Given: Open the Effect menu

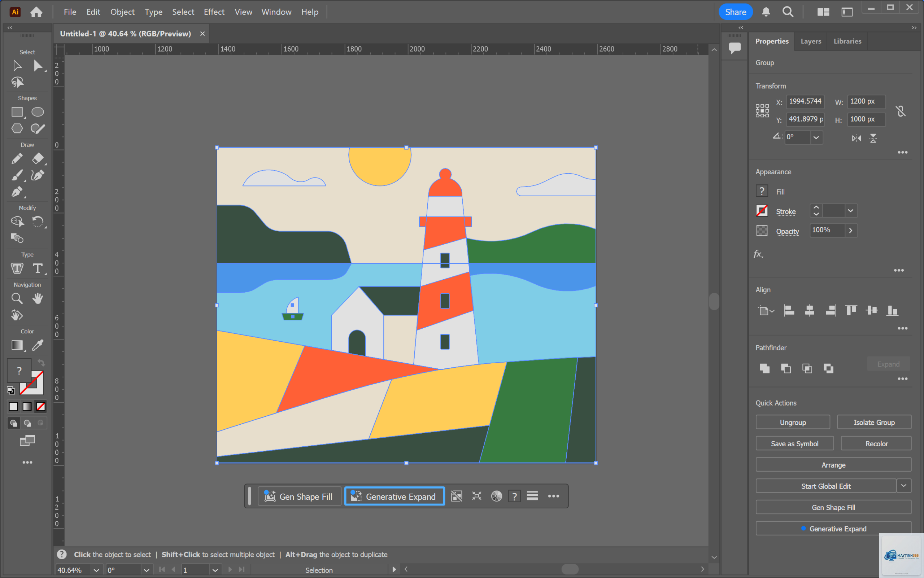Looking at the screenshot, I should (214, 12).
